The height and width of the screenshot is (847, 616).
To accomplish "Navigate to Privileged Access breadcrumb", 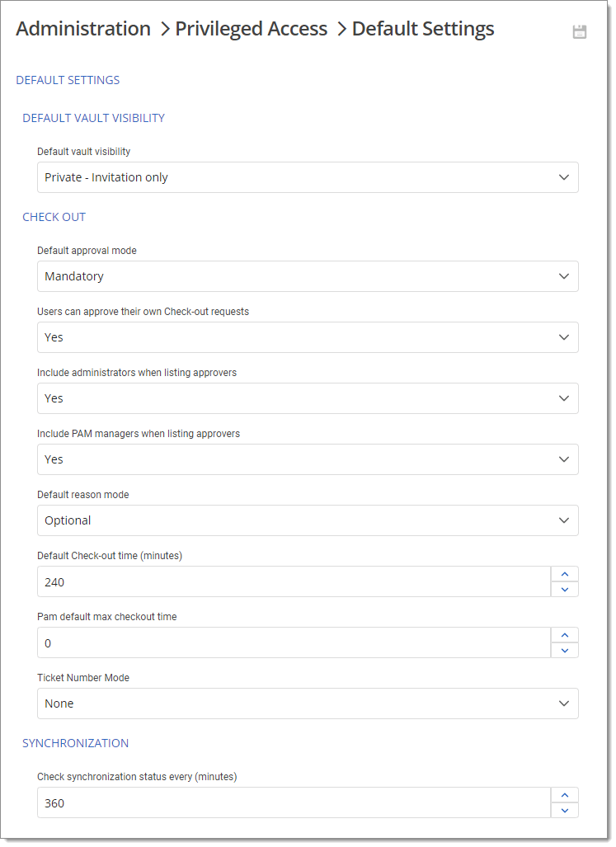I will 252,29.
